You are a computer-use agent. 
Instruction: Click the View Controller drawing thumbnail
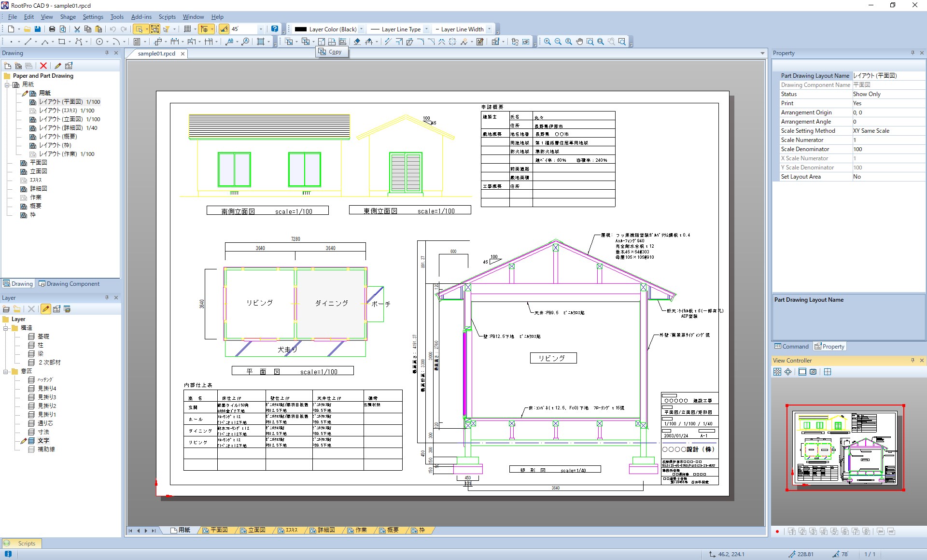pos(845,448)
